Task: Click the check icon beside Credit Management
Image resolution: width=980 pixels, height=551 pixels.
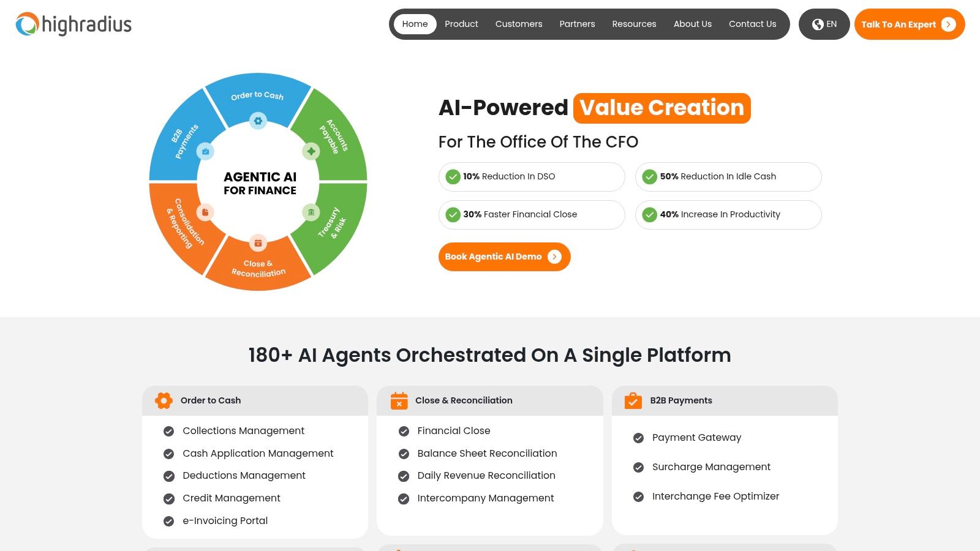Action: [x=168, y=498]
